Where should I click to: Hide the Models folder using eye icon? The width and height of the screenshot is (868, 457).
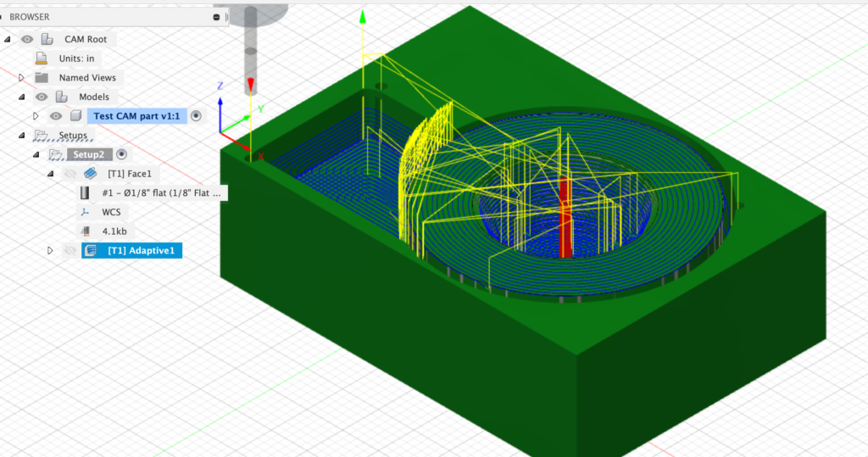[41, 97]
